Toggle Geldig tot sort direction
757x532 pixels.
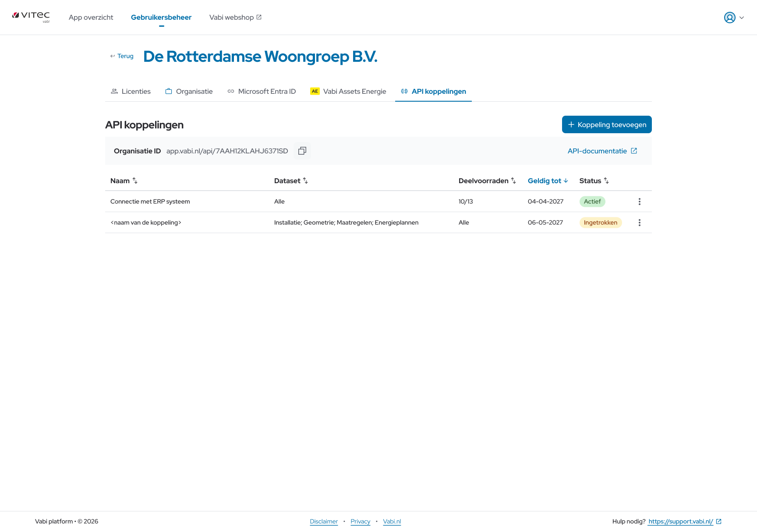point(548,181)
